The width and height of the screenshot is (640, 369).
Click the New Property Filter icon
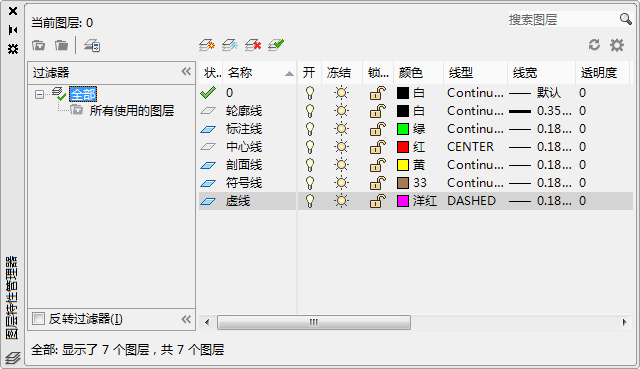[x=39, y=45]
